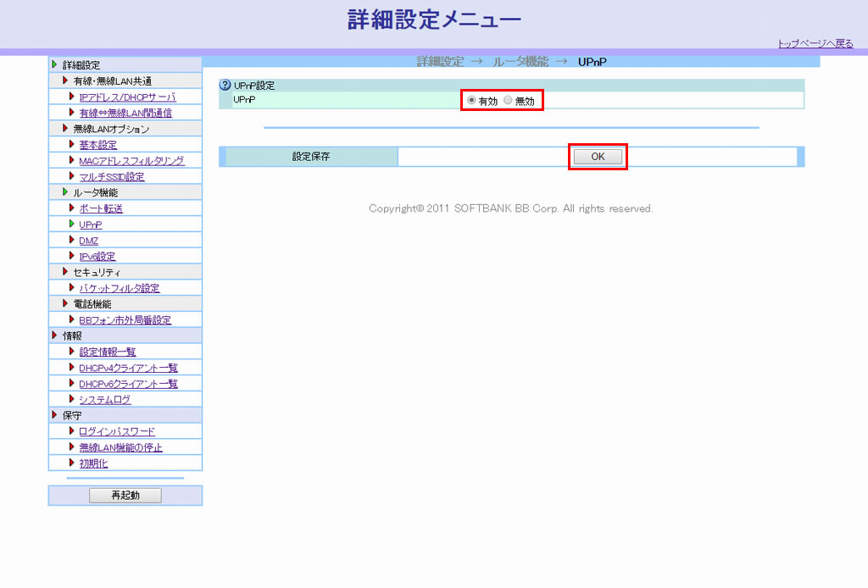Click the red arrow next to 電話機能
Image resolution: width=868 pixels, height=588 pixels.
pos(66,303)
